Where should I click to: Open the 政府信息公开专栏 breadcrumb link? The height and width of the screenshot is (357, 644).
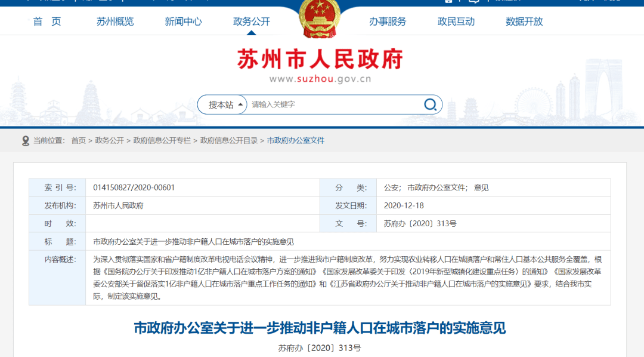click(x=162, y=141)
